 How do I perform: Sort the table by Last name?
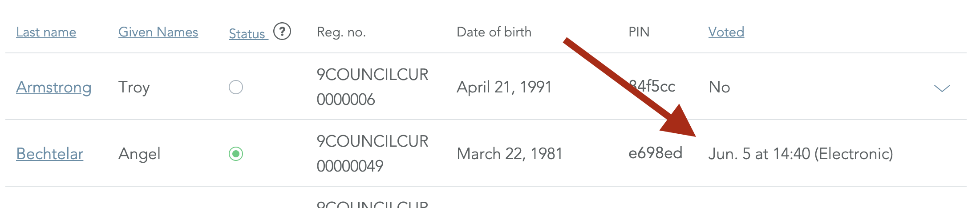(46, 32)
